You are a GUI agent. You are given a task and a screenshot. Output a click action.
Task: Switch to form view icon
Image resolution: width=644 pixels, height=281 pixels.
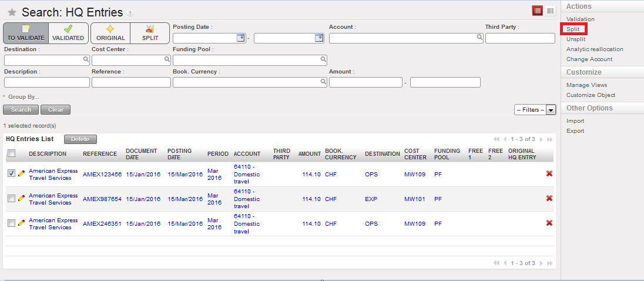550,10
